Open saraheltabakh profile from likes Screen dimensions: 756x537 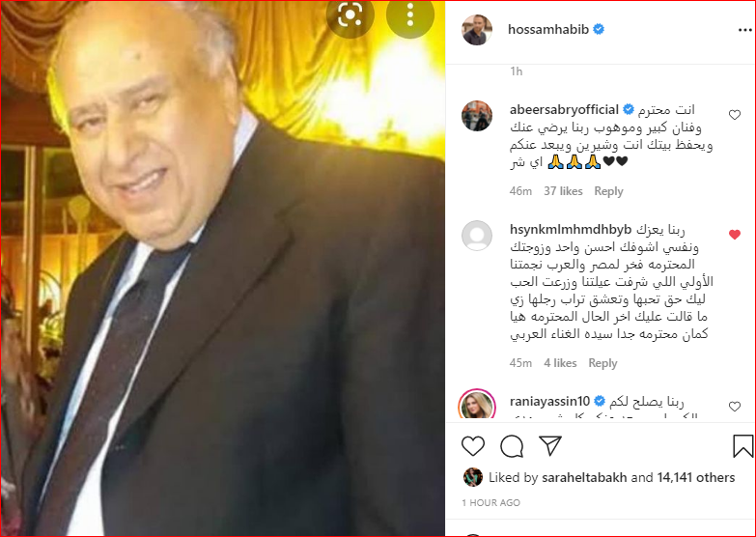point(584,478)
